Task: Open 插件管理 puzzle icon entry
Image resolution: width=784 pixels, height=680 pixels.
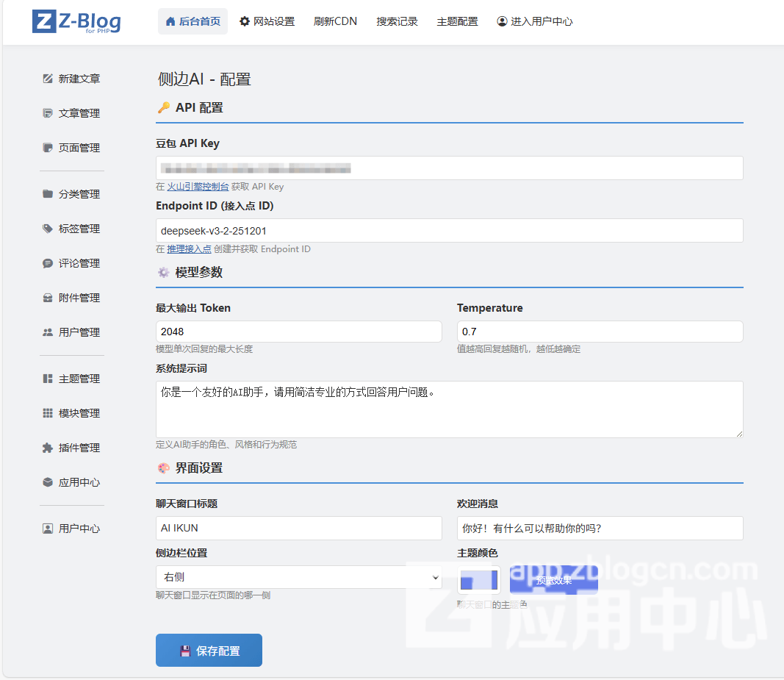Action: point(48,448)
